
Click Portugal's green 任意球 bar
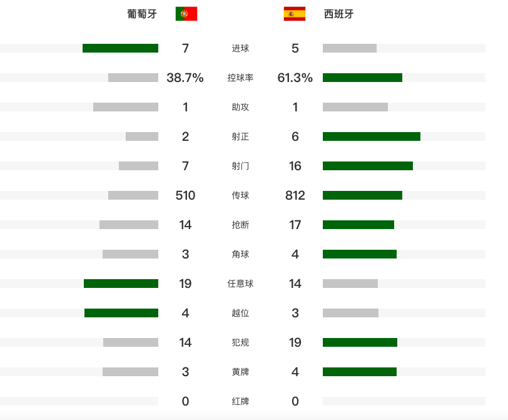tap(121, 284)
